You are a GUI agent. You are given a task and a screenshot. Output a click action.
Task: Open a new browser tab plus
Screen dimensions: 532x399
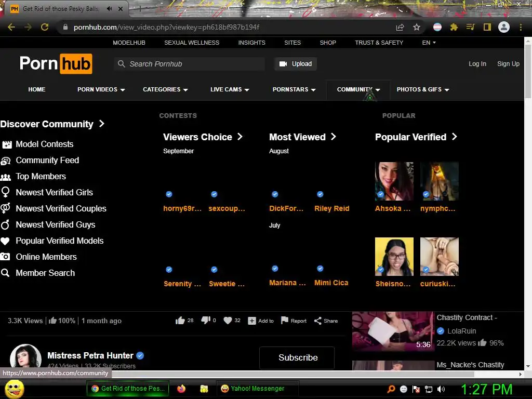click(x=139, y=9)
